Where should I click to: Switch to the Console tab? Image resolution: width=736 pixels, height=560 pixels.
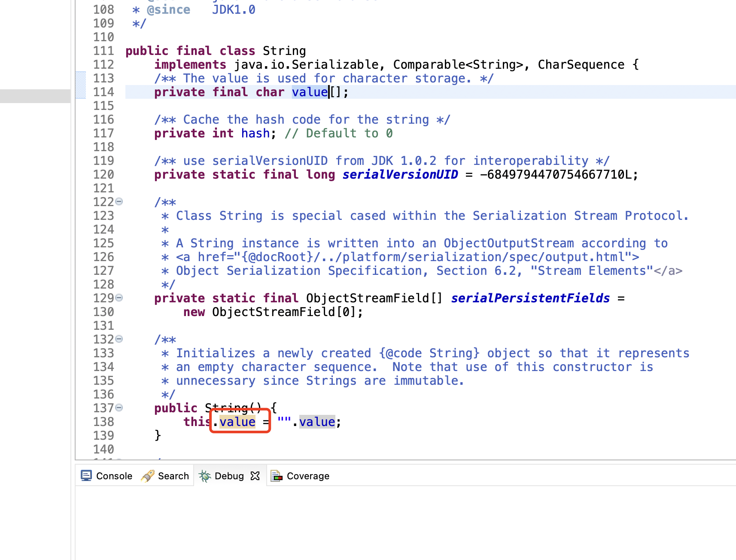tap(114, 476)
